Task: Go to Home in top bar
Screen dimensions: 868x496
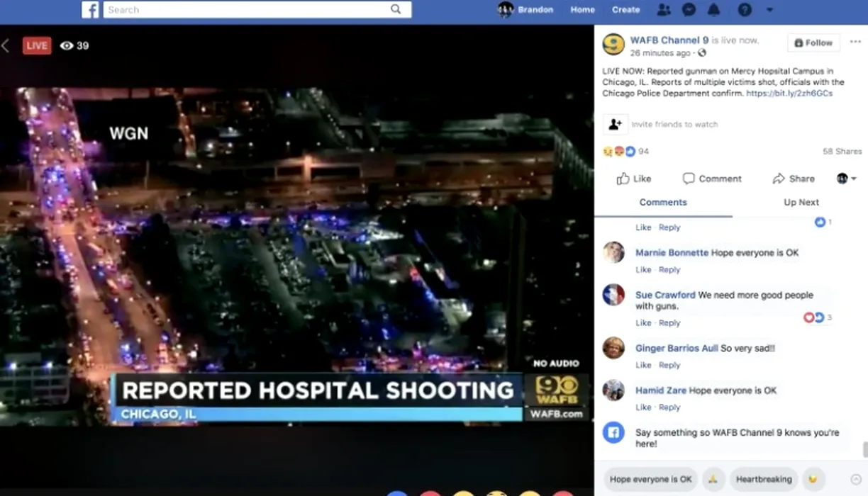Action: coord(582,10)
